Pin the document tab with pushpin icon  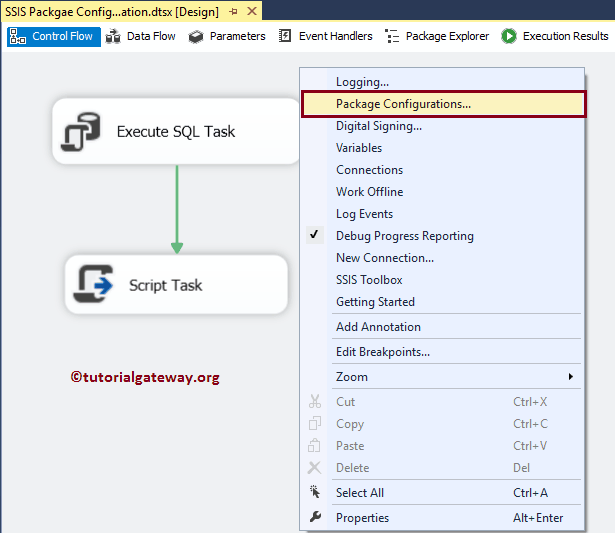234,12
